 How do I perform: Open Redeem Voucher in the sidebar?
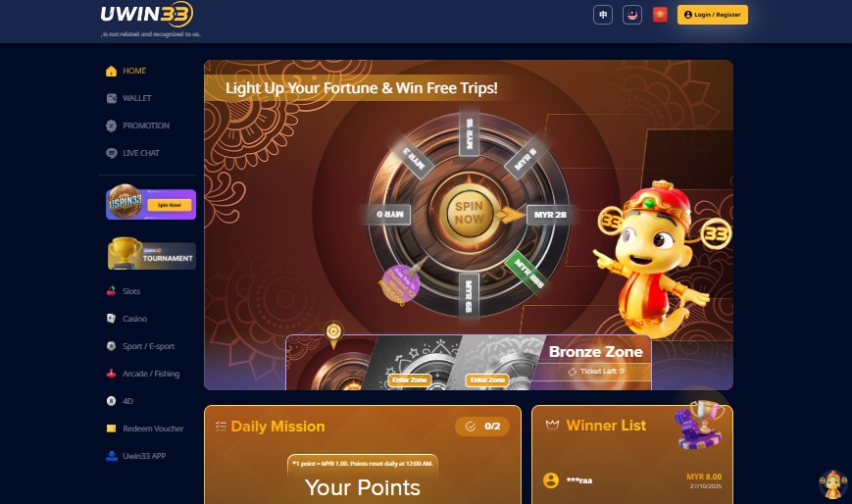[x=145, y=428]
